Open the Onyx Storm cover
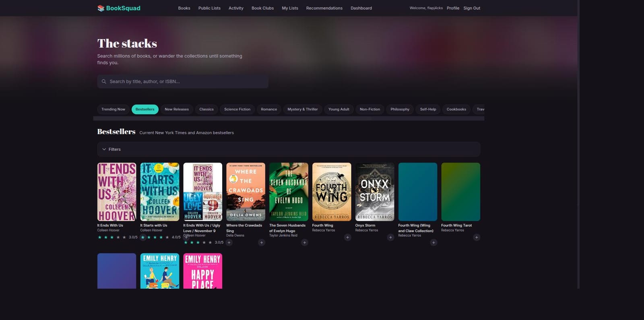 [375, 192]
